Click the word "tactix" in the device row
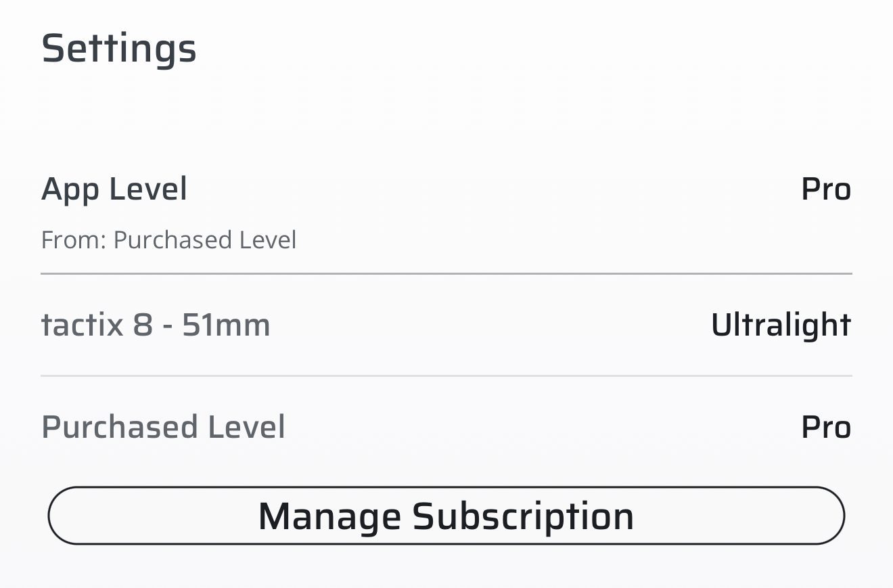This screenshot has width=893, height=588. (83, 325)
